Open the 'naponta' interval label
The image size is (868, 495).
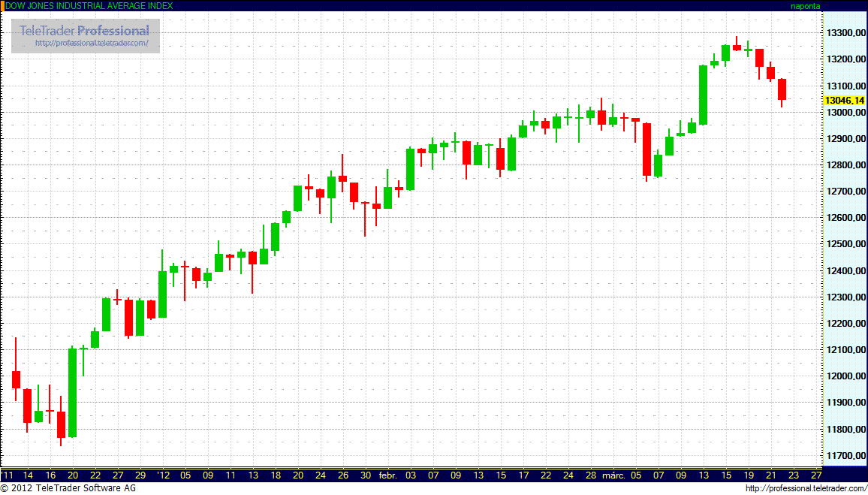tap(806, 5)
